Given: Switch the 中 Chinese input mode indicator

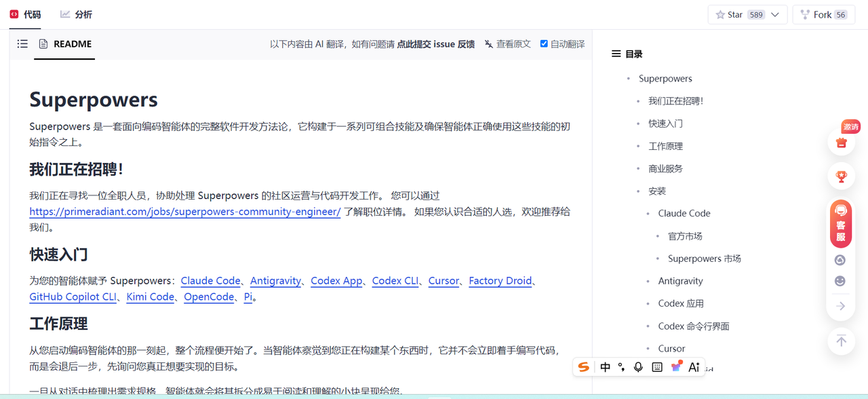Looking at the screenshot, I should 606,367.
